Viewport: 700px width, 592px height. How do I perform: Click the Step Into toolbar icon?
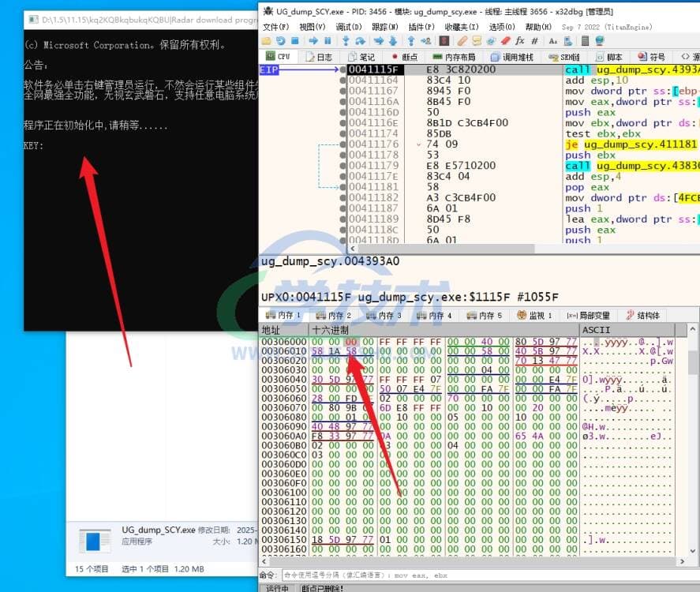coord(346,40)
